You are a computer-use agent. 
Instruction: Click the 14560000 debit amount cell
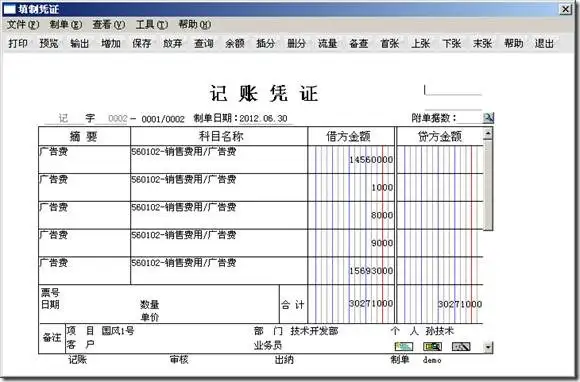[351, 159]
